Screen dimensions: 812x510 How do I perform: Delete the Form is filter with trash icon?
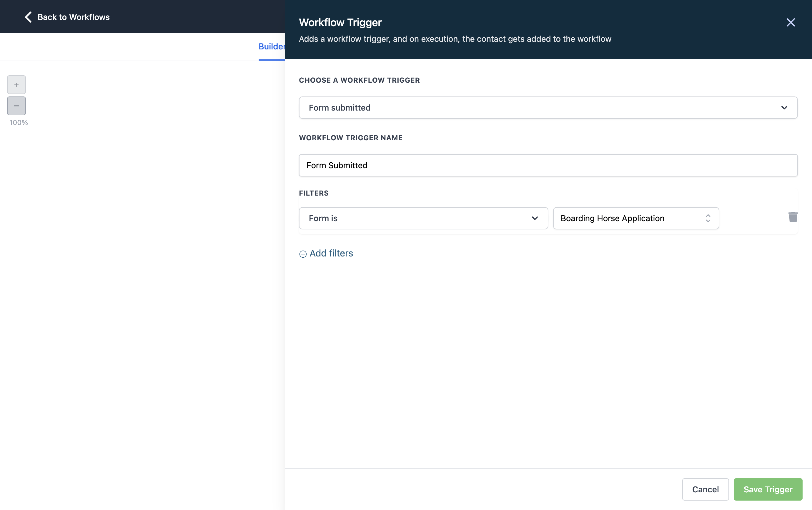point(793,217)
